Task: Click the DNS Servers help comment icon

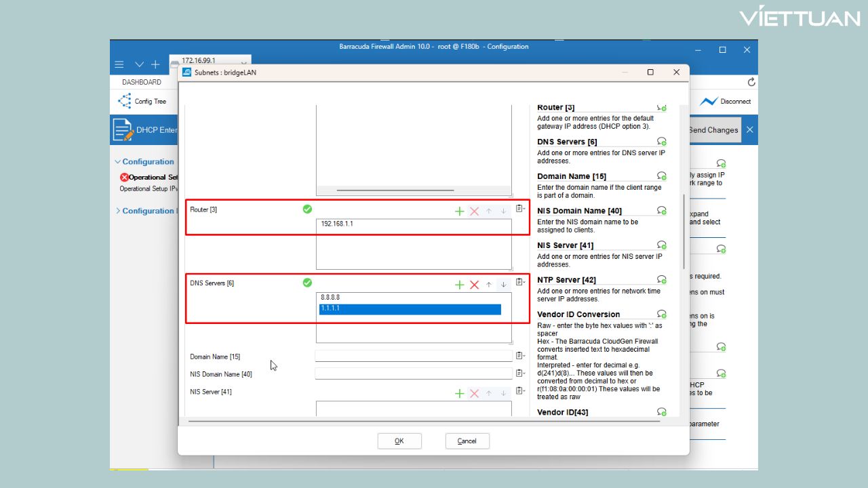Action: coord(661,142)
